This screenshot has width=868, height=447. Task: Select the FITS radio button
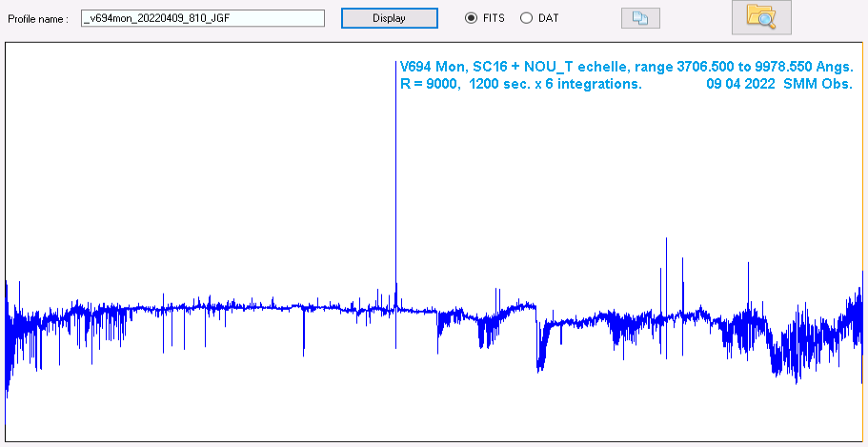coord(471,18)
